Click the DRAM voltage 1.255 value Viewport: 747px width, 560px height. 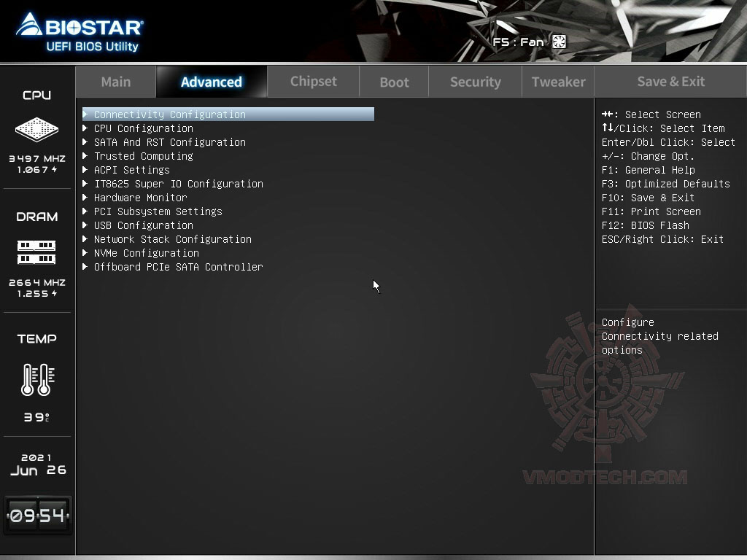pyautogui.click(x=36, y=294)
